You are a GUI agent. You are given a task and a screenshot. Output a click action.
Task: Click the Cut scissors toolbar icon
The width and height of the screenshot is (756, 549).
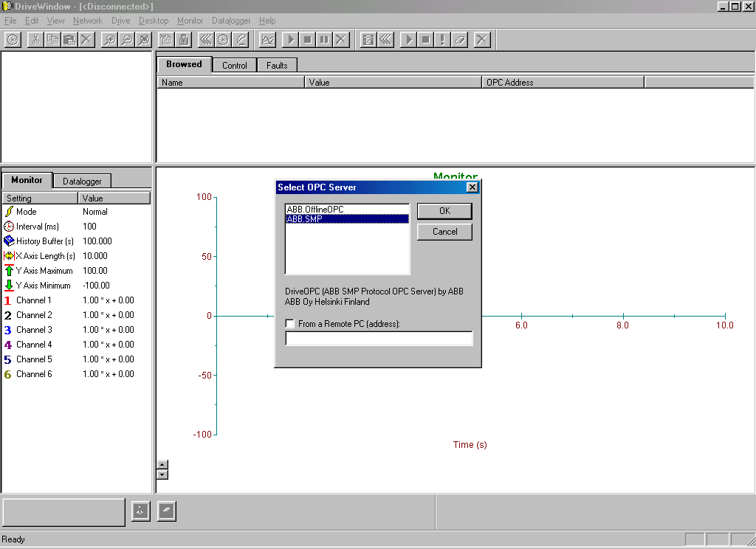pyautogui.click(x=35, y=40)
